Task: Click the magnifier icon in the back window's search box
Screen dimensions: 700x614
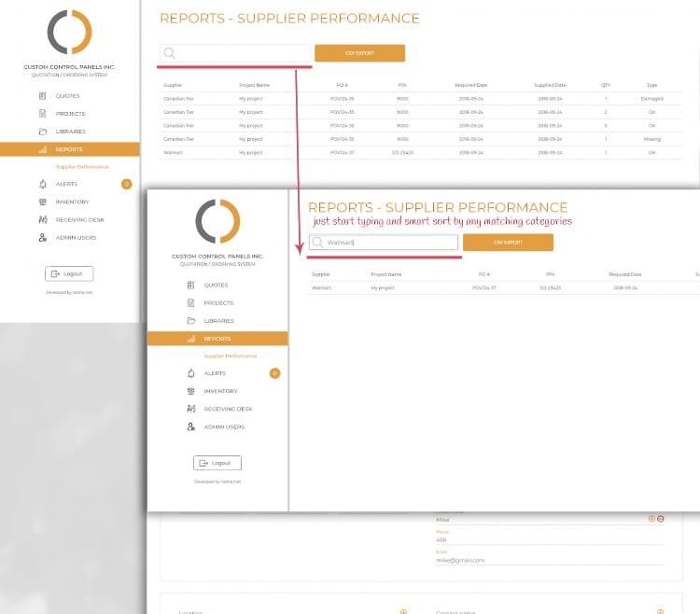Action: [x=170, y=53]
